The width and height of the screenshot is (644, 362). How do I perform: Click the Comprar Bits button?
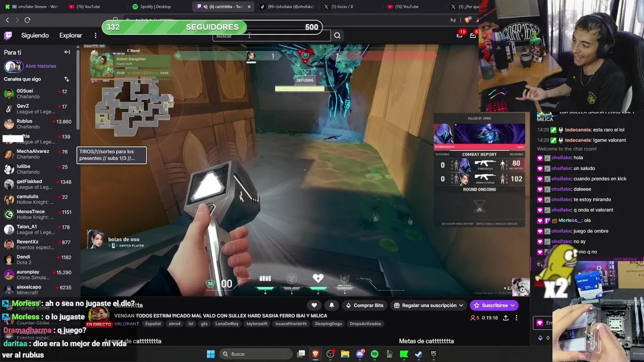coord(365,305)
